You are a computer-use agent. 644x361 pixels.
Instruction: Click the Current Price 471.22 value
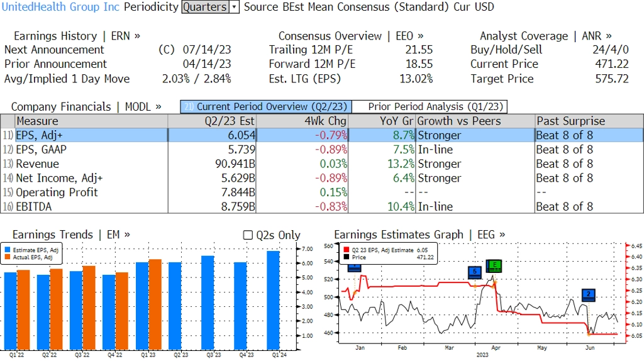612,64
